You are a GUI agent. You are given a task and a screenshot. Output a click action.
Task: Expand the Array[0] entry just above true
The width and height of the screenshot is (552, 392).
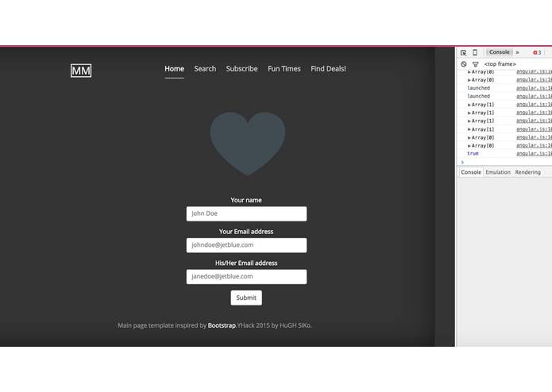click(x=481, y=145)
